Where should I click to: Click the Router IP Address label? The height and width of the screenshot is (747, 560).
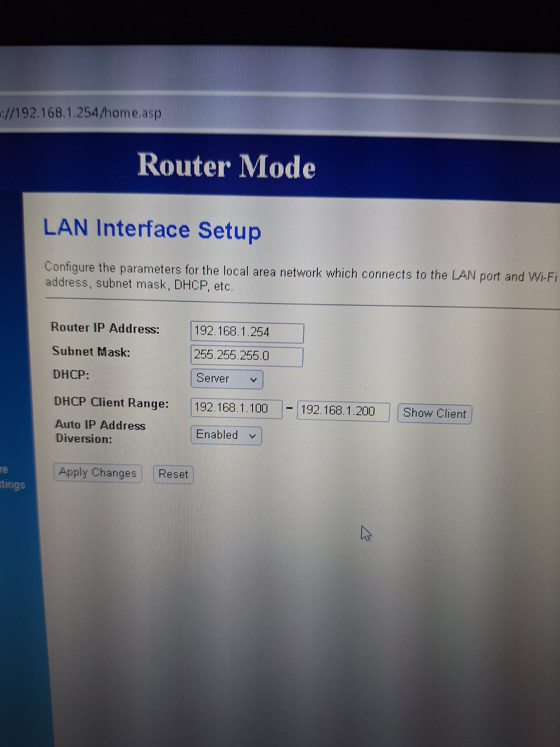(x=105, y=328)
